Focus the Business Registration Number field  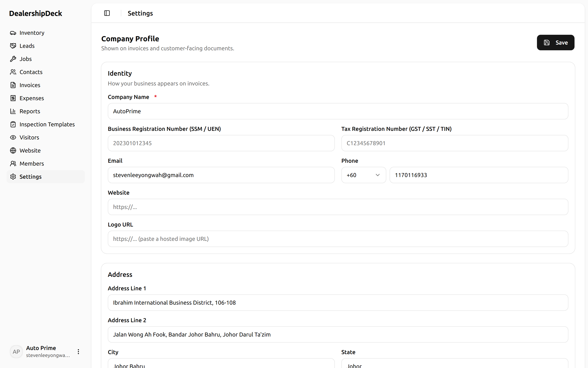(x=221, y=143)
